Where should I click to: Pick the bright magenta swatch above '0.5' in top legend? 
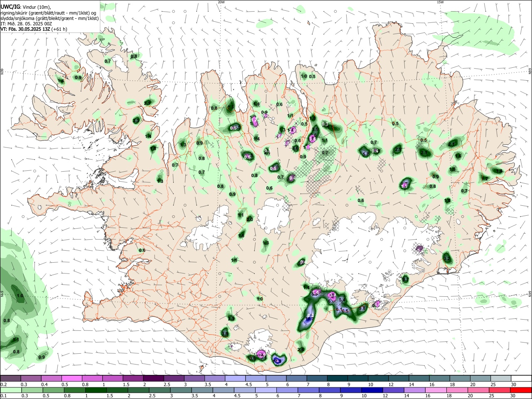tap(72, 379)
